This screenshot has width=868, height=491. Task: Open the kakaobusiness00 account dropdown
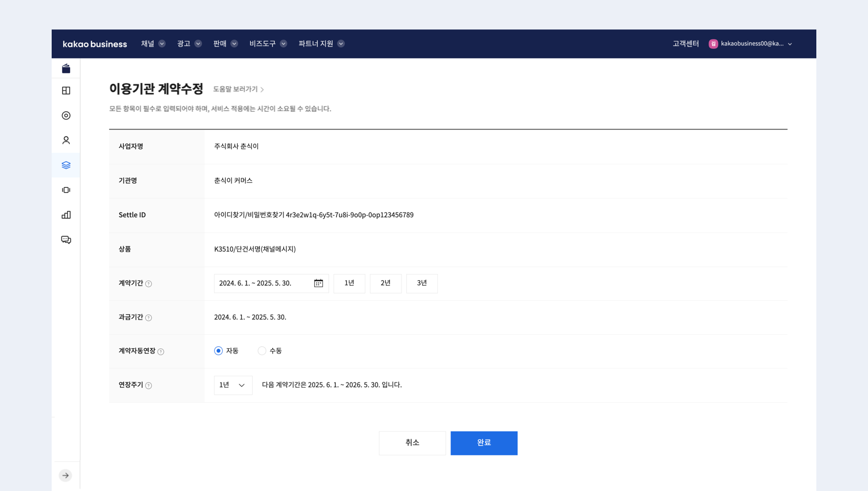point(751,44)
